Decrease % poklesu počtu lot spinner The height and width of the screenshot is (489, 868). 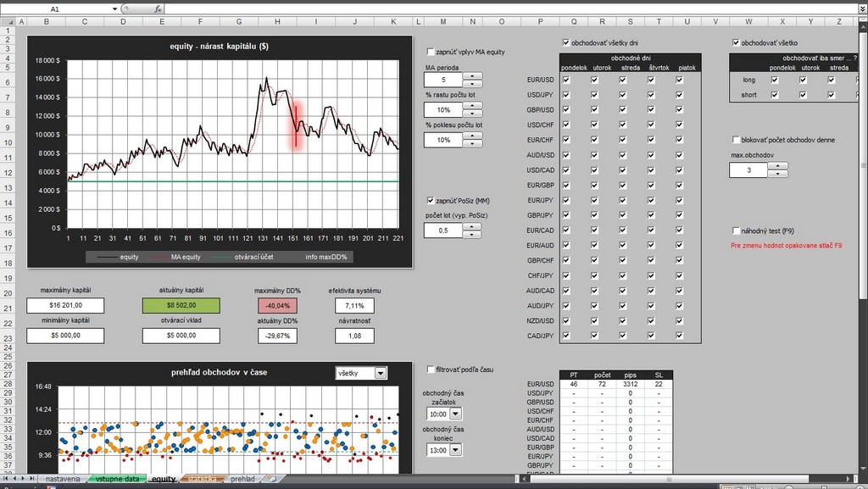point(471,144)
